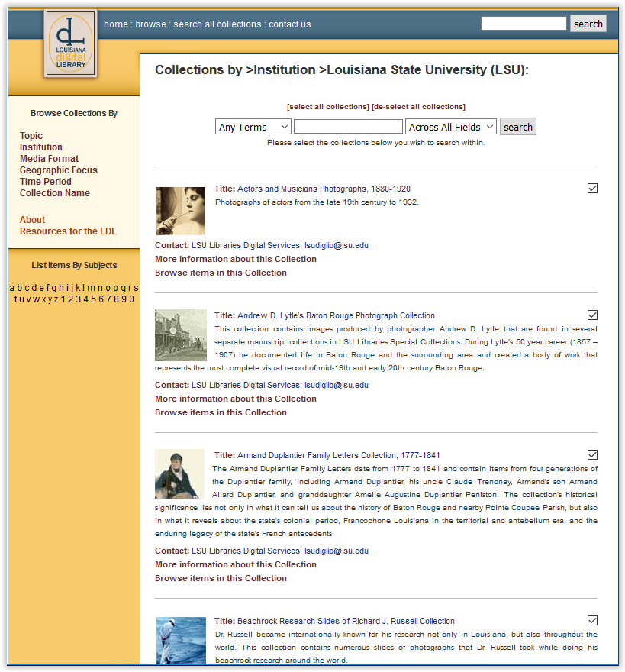Uncheck Beachrock Research Slides checkbox
This screenshot has height=672, width=625.
pyautogui.click(x=592, y=620)
